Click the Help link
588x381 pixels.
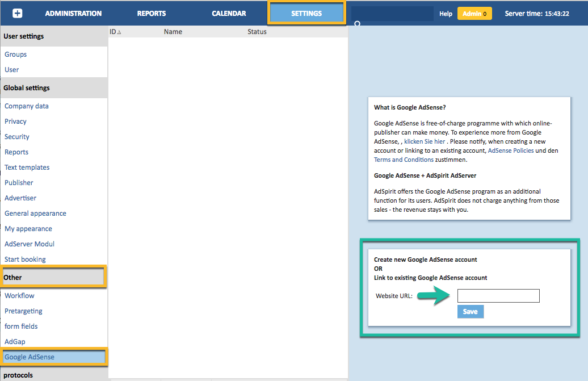click(446, 14)
